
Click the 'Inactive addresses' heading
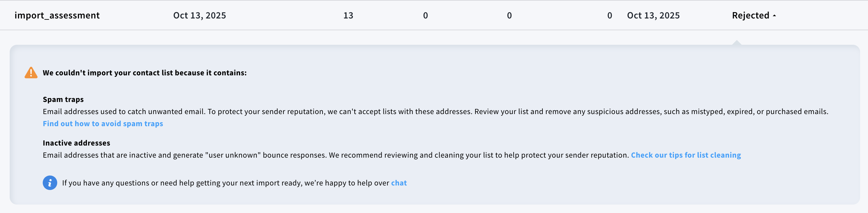coord(77,143)
